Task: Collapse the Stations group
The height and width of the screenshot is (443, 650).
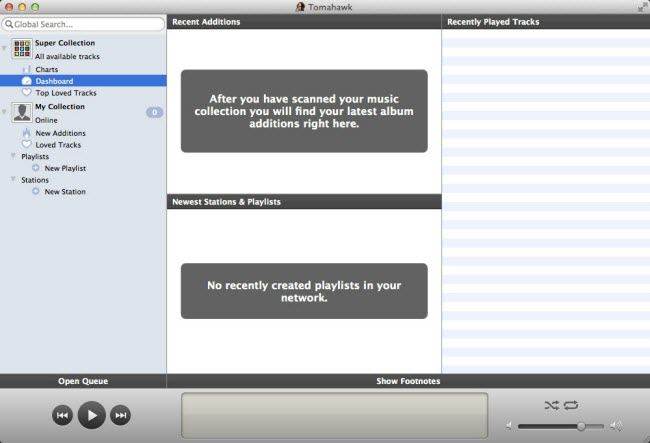Action: click(x=13, y=179)
